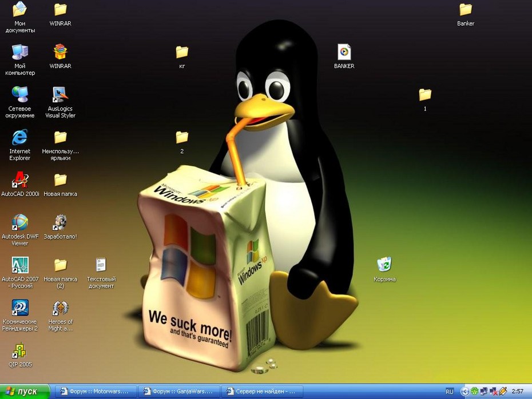This screenshot has height=399, width=532.
Task: Click the Heroes of Might shortcut icon
Action: [x=60, y=308]
